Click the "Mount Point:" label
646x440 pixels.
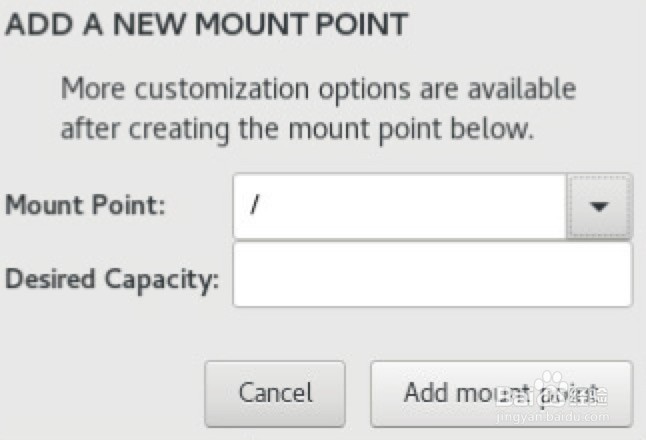[x=85, y=206]
